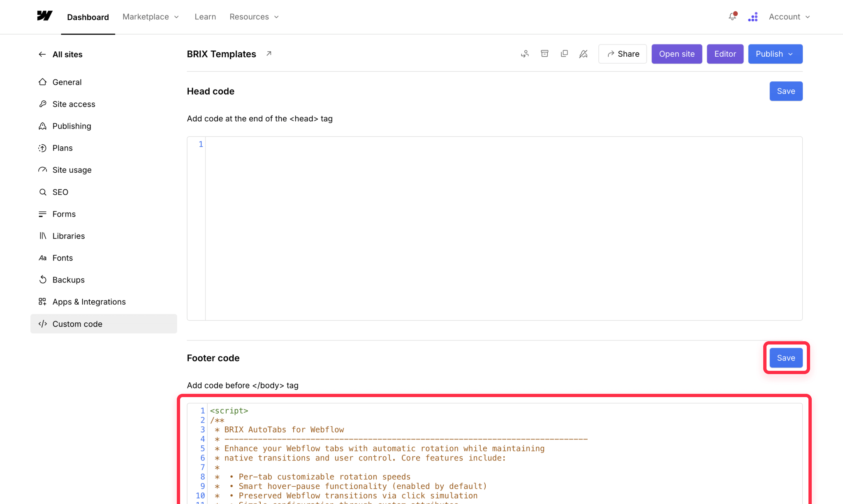Click the Head code heading
The image size is (843, 504).
click(211, 91)
